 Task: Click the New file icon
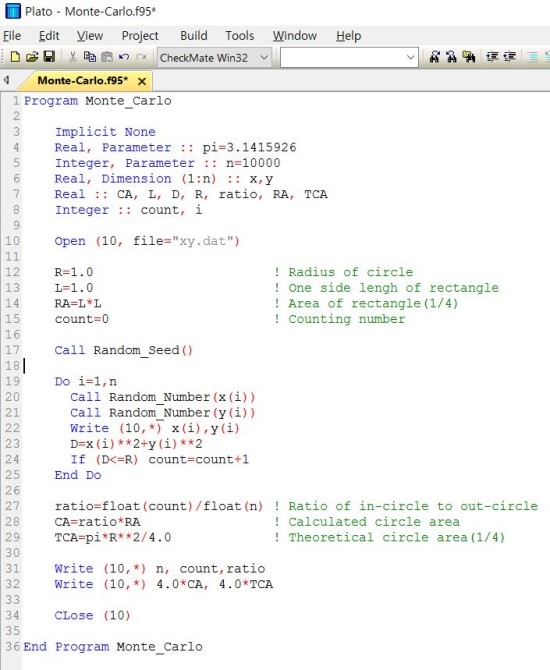click(x=15, y=57)
